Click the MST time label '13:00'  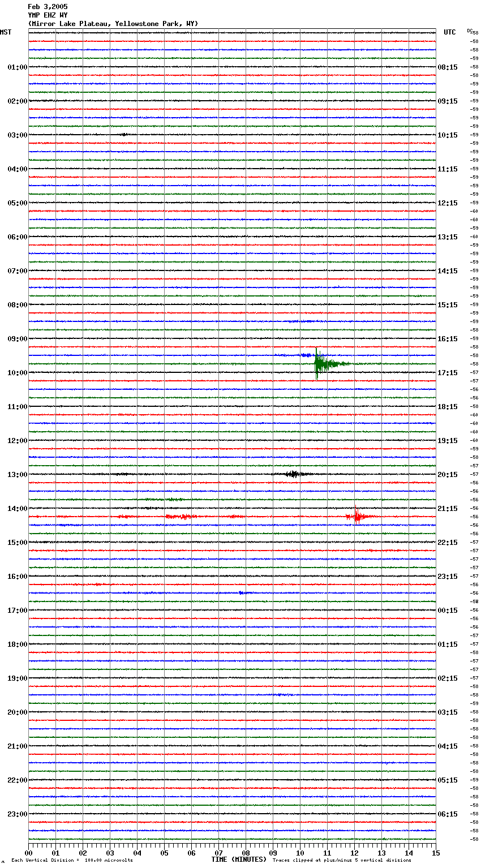click(18, 475)
